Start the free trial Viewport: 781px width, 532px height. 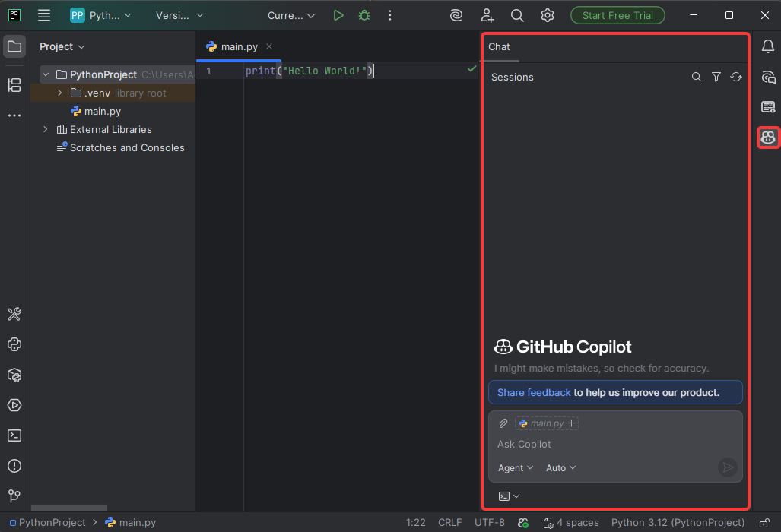[617, 15]
